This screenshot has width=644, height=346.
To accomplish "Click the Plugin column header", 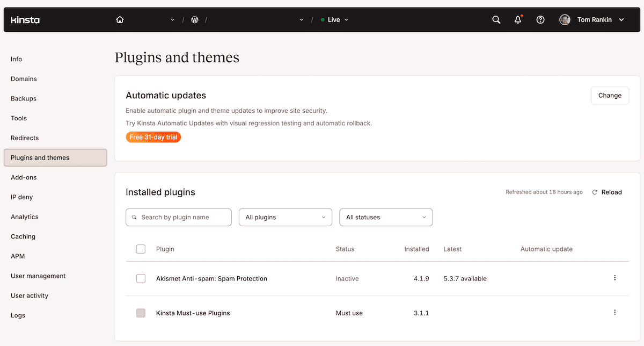I will (x=165, y=249).
